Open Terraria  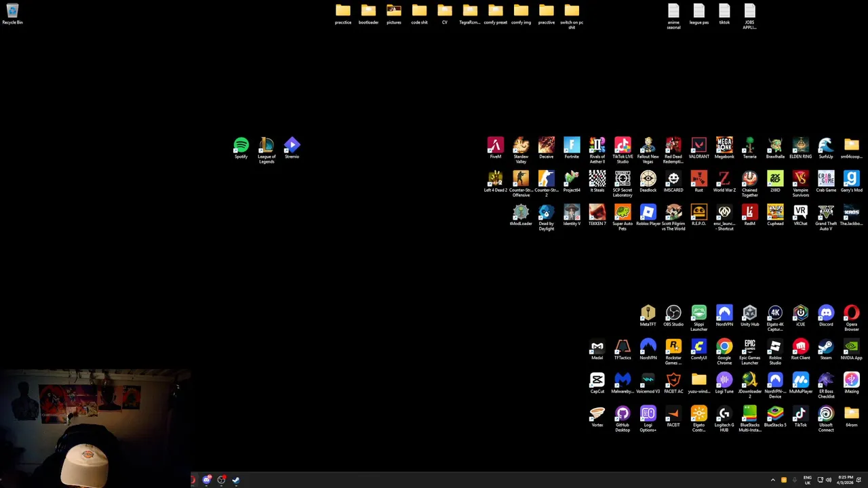[x=749, y=148]
